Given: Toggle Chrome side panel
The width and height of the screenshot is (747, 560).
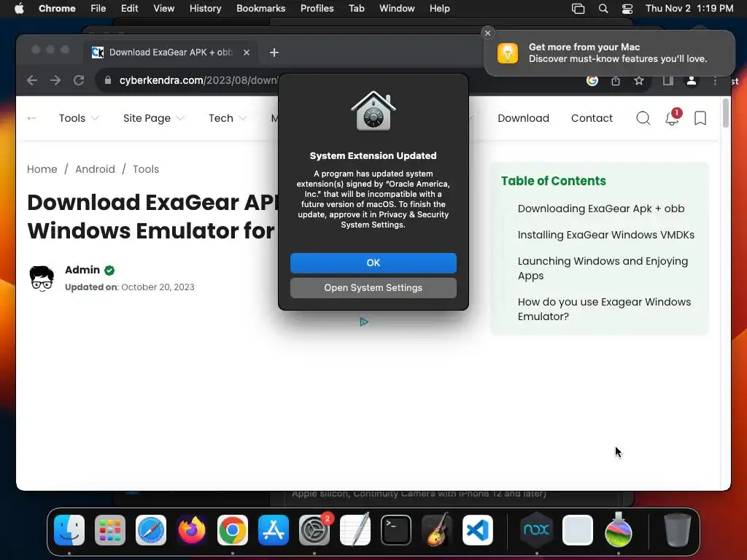Looking at the screenshot, I should [x=668, y=80].
